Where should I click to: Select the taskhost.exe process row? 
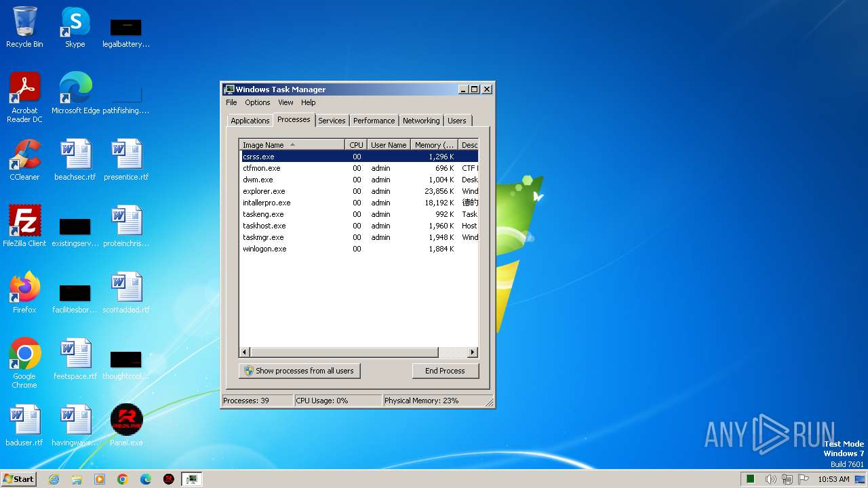[x=359, y=226]
